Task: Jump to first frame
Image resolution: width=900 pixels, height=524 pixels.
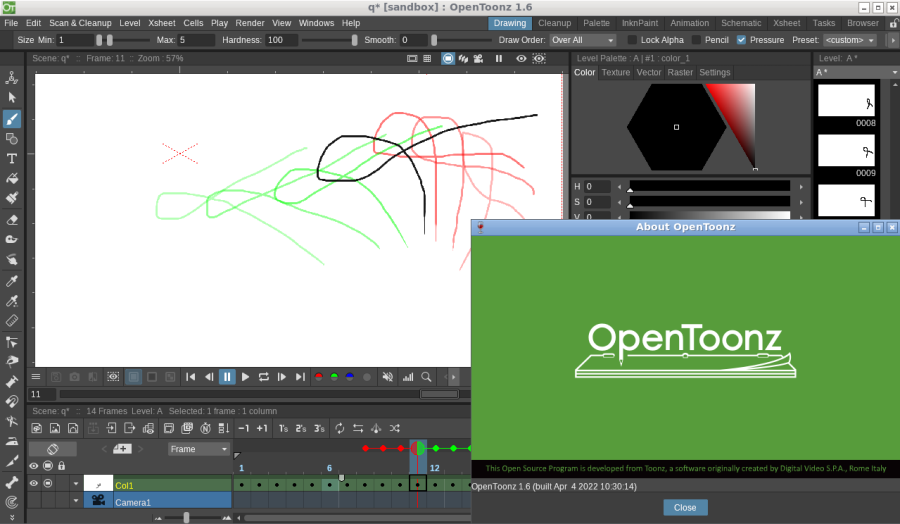Action: (191, 377)
